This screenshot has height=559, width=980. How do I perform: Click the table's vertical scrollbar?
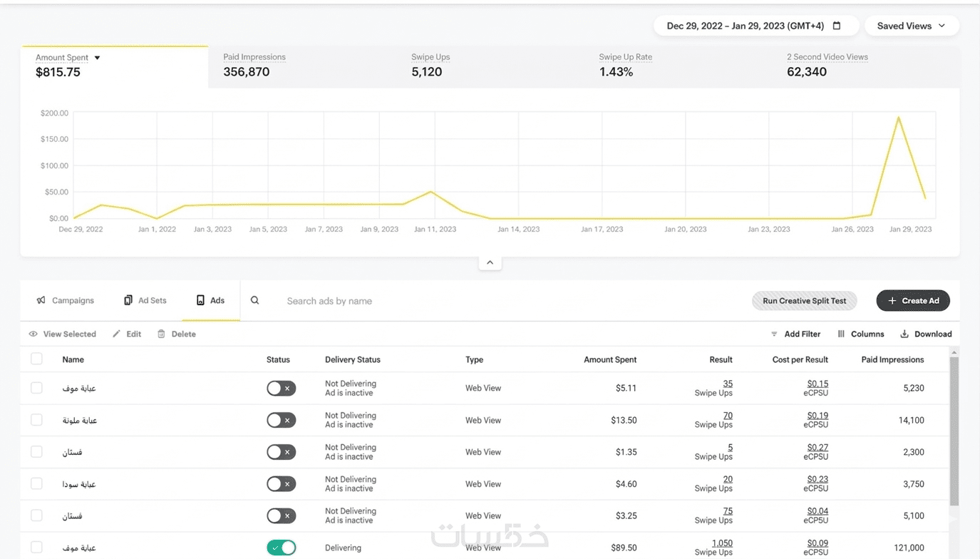point(954,428)
